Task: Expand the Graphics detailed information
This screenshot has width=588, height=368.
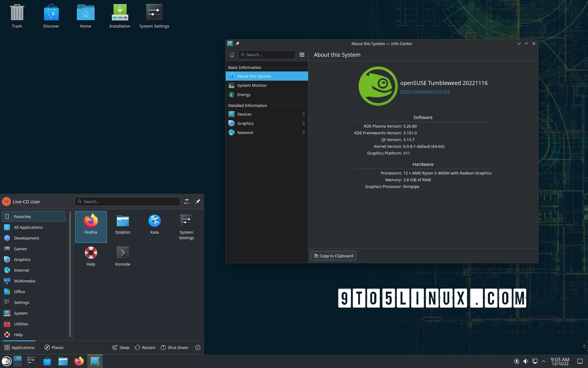Action: coord(303,123)
